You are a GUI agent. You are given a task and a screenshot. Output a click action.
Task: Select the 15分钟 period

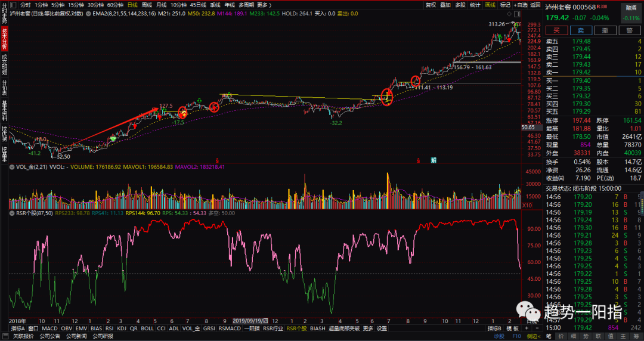pyautogui.click(x=76, y=5)
